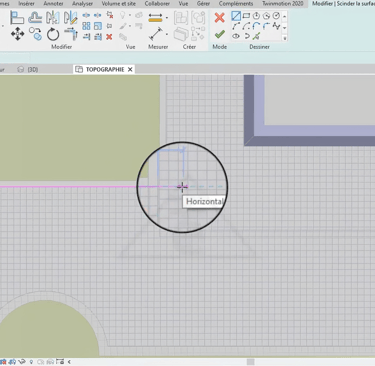
Task: Select the Trim/Extend to Corner tool
Action: pos(71,34)
